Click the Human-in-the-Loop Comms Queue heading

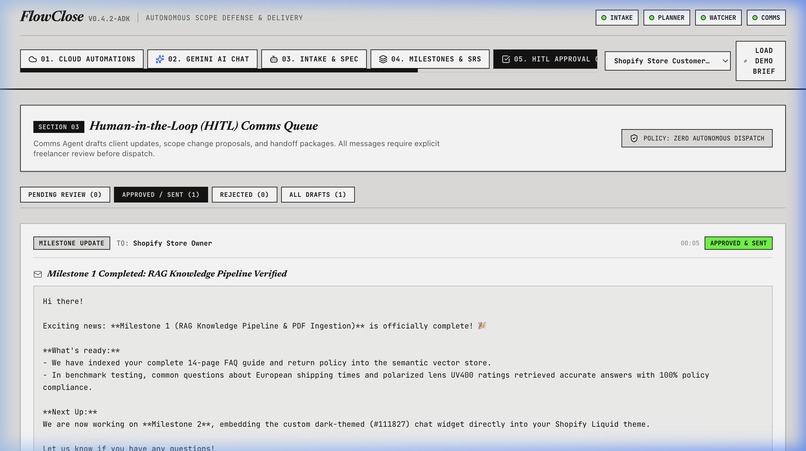[x=204, y=126]
